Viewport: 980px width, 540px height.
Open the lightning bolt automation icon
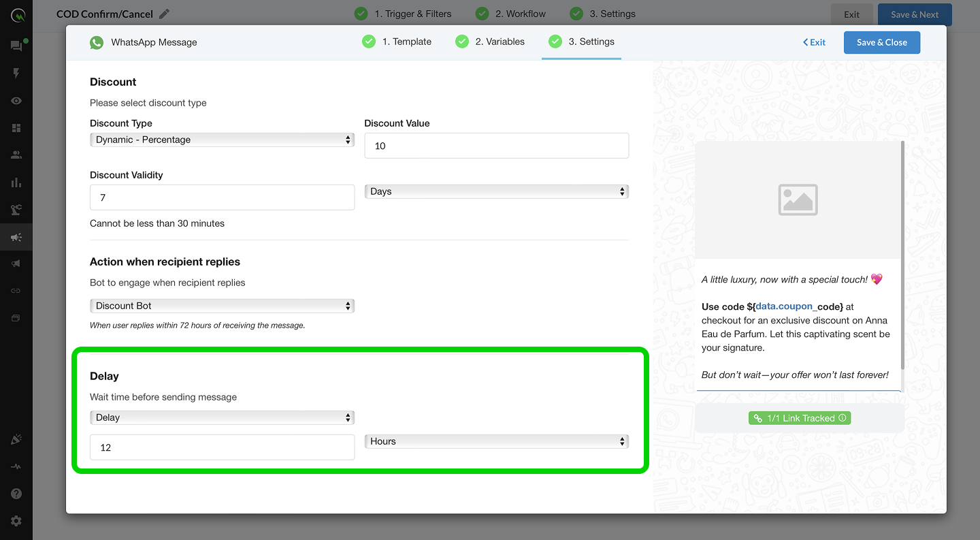tap(16, 74)
